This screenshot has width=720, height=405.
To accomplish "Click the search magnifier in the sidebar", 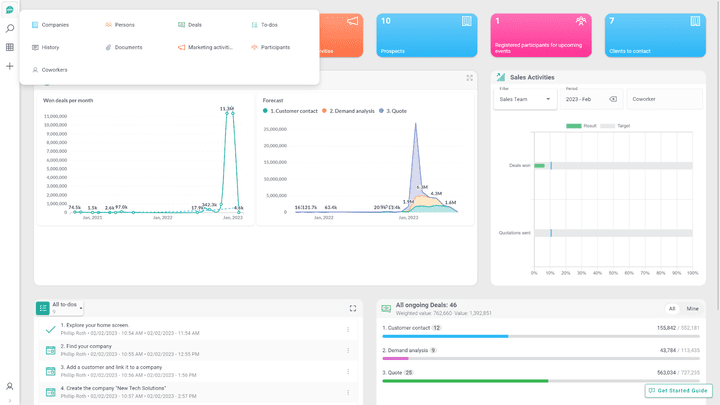I will (10, 28).
